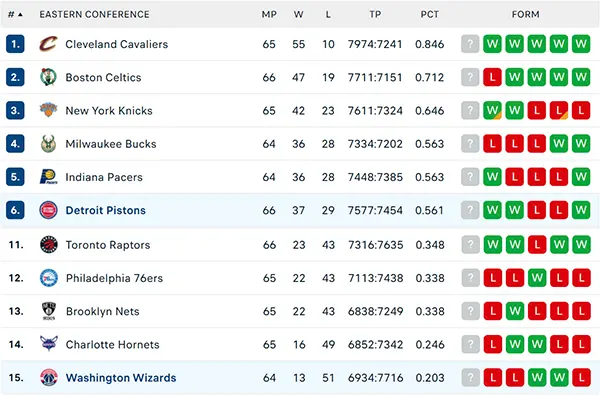Click the Detroit Pistons logo

49,210
